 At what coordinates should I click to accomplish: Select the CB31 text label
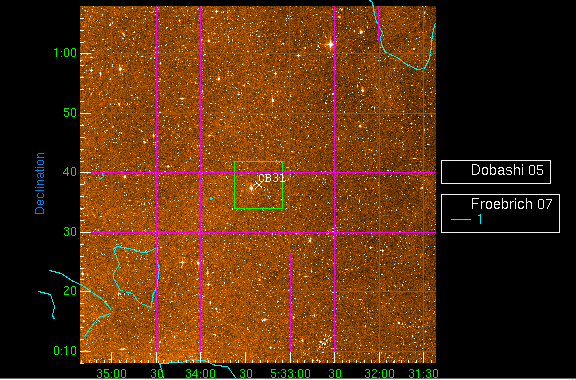(x=272, y=178)
